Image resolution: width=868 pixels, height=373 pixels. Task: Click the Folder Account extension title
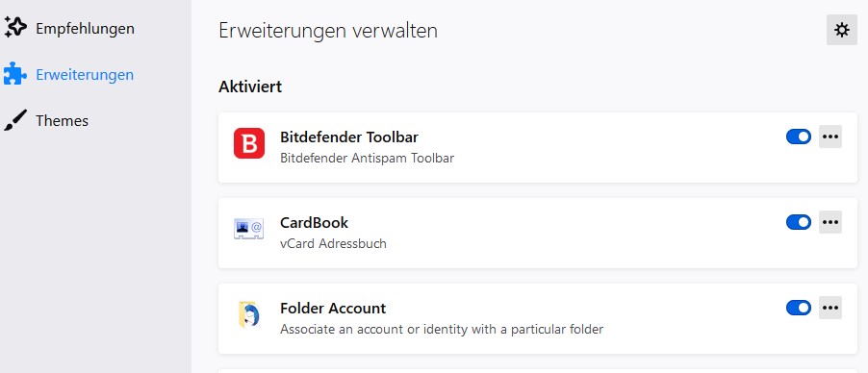(x=333, y=308)
